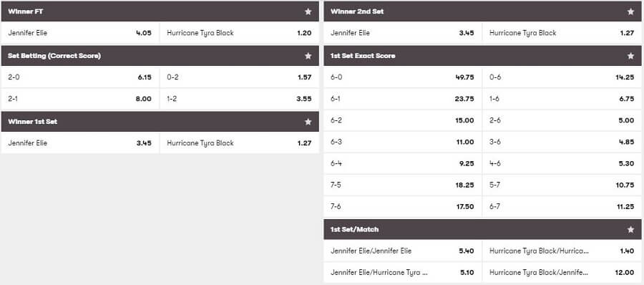Viewport: 644px width, 285px height.
Task: Star the Set Betting (Correct Score) market
Action: (308, 56)
